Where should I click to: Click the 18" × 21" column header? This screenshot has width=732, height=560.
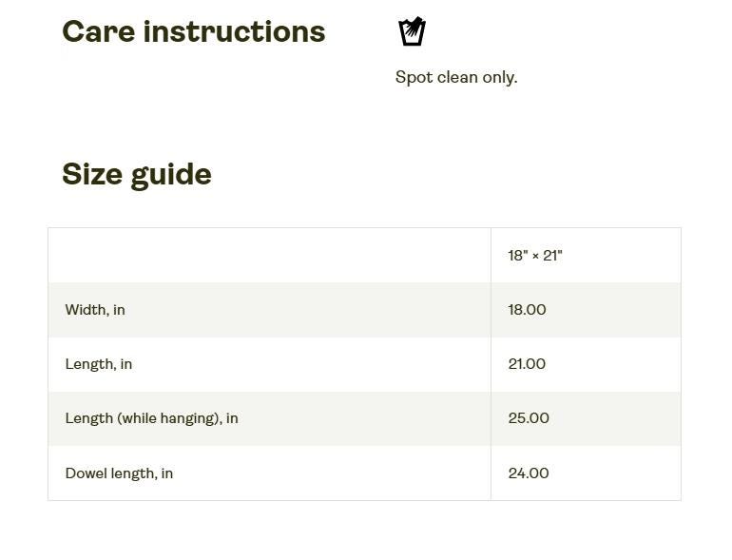(535, 256)
